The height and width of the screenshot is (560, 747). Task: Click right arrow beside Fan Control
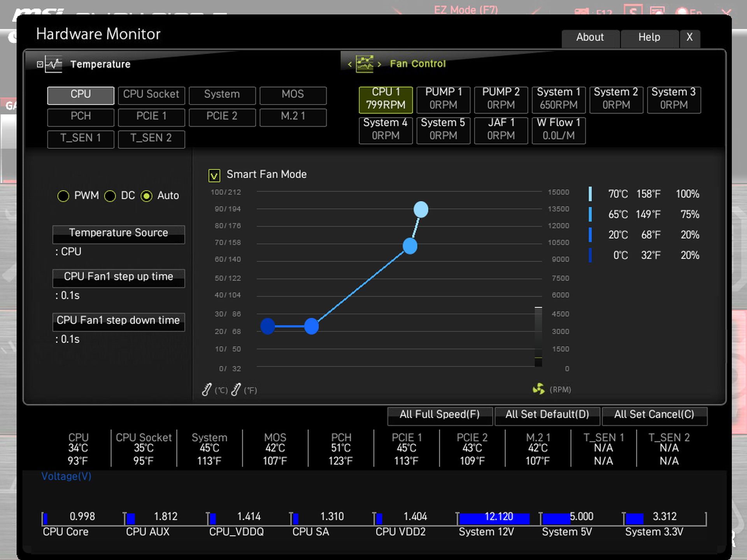pyautogui.click(x=379, y=64)
